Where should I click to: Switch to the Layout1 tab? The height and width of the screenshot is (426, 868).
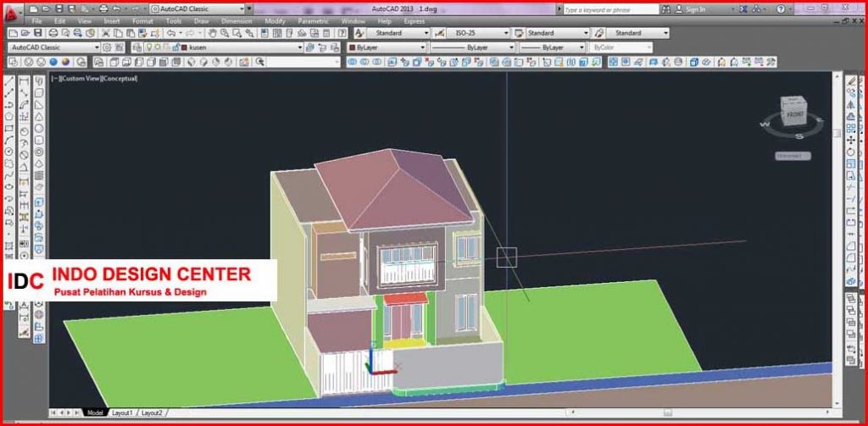click(x=122, y=412)
